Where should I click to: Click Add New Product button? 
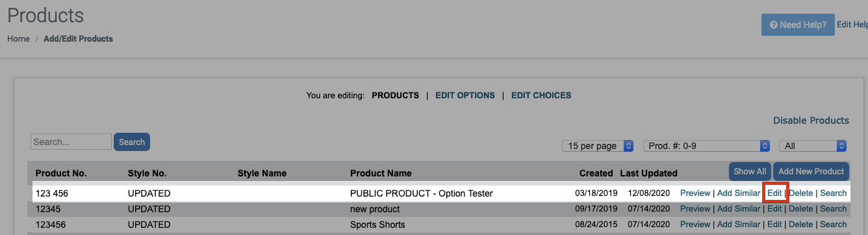(x=811, y=171)
